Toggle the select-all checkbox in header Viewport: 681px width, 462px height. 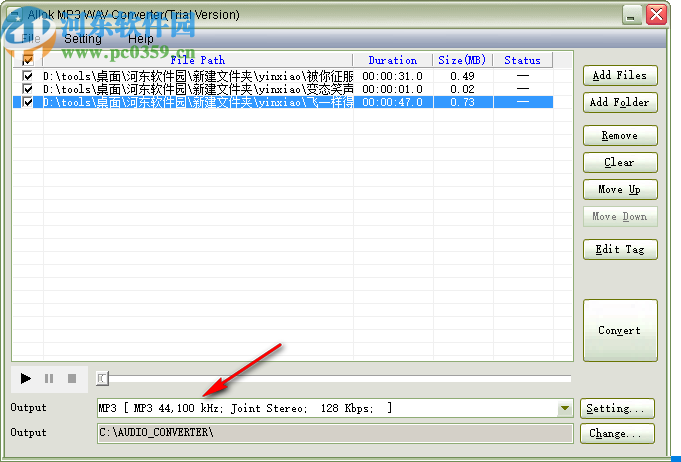click(x=28, y=60)
